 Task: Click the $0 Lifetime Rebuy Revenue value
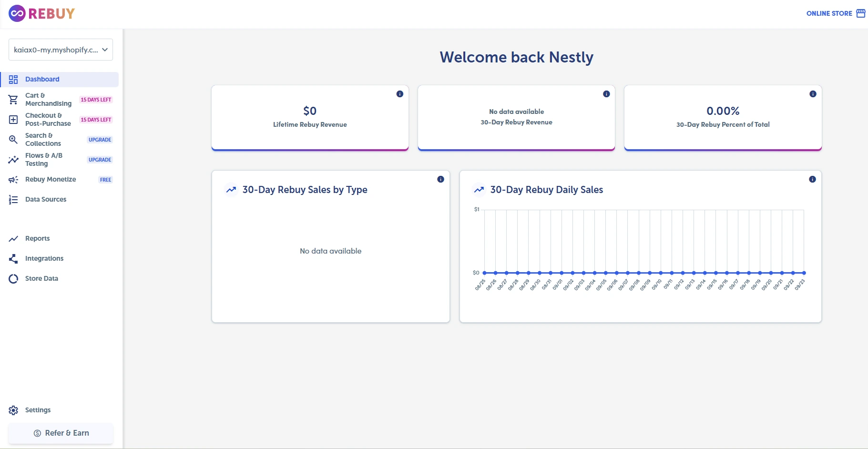pyautogui.click(x=310, y=111)
